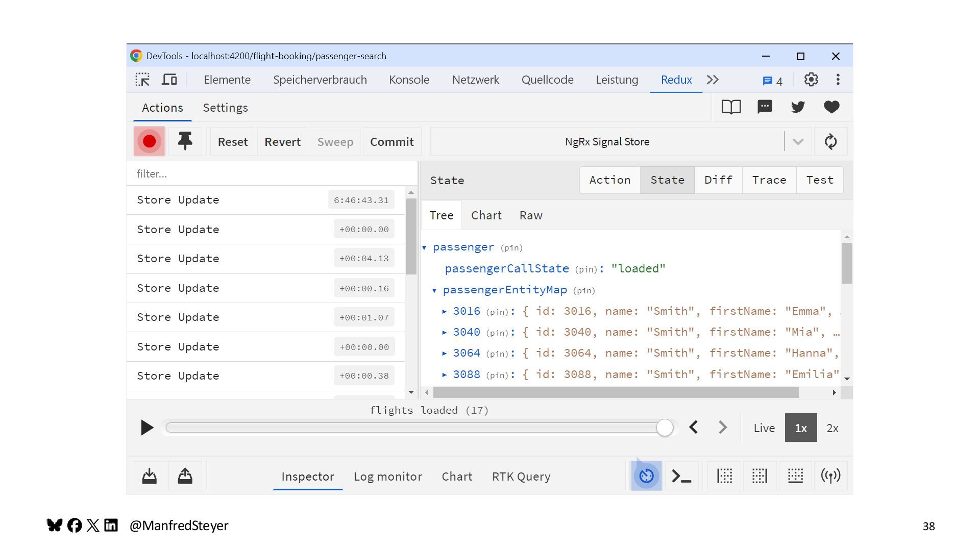
Task: Click the export state upload icon
Action: (185, 476)
